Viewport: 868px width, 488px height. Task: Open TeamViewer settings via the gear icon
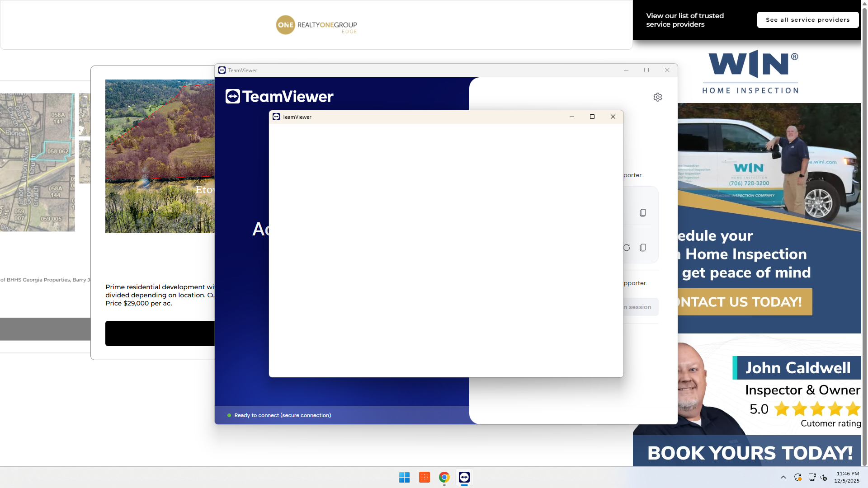tap(658, 97)
